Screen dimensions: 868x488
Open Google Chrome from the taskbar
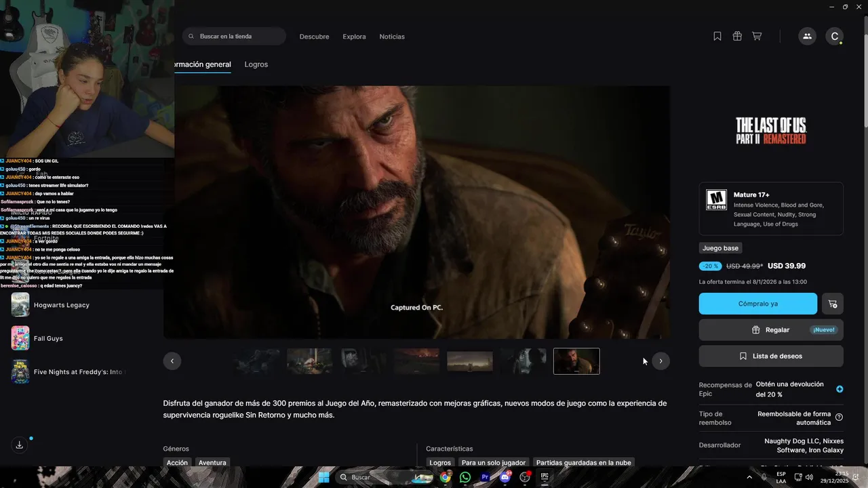(445, 477)
